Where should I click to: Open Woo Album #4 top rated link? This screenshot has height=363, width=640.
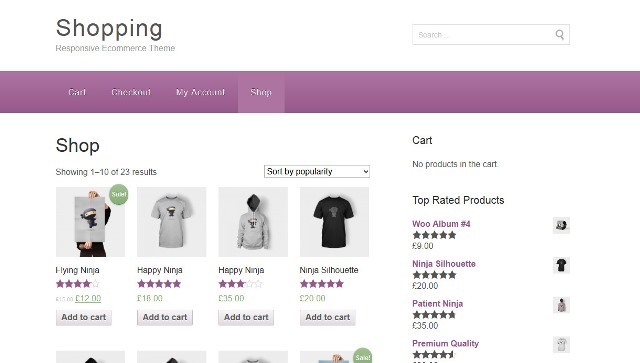click(441, 224)
